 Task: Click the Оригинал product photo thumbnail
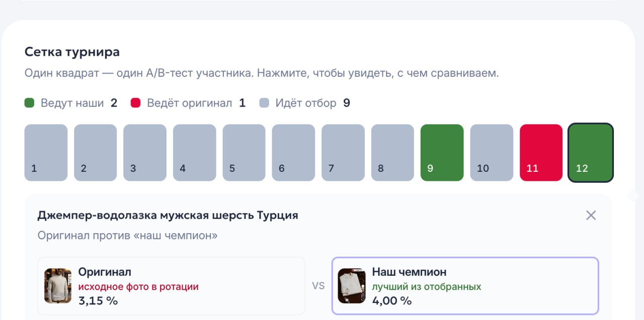pos(58,286)
